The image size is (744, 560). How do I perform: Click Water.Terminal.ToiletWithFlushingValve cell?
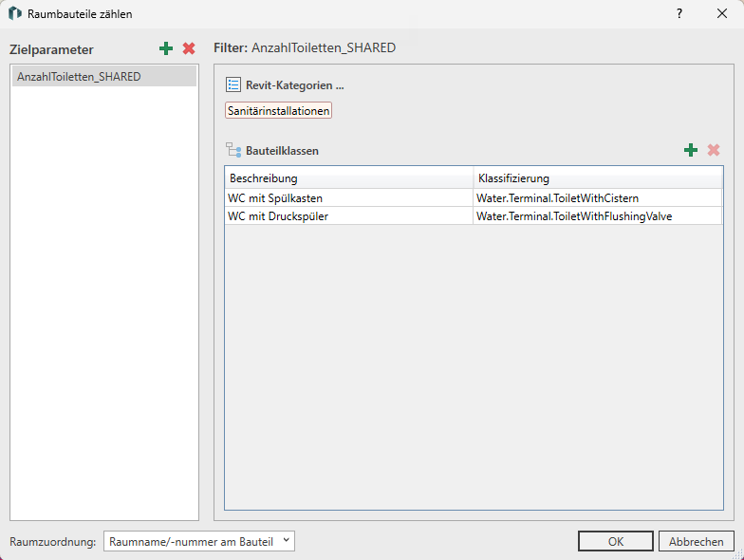click(598, 216)
